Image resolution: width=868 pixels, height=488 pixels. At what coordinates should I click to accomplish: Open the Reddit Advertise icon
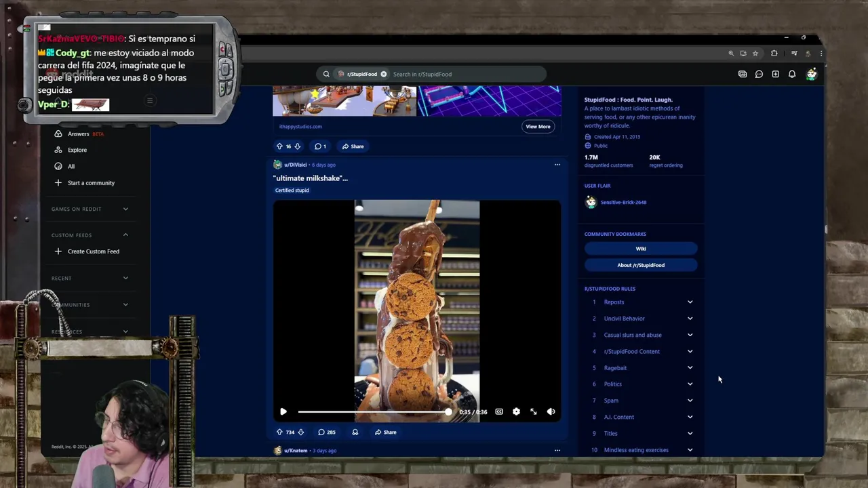click(x=743, y=74)
